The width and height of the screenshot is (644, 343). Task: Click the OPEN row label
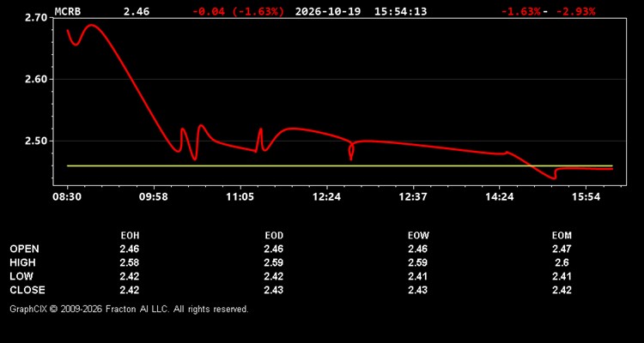tap(25, 249)
